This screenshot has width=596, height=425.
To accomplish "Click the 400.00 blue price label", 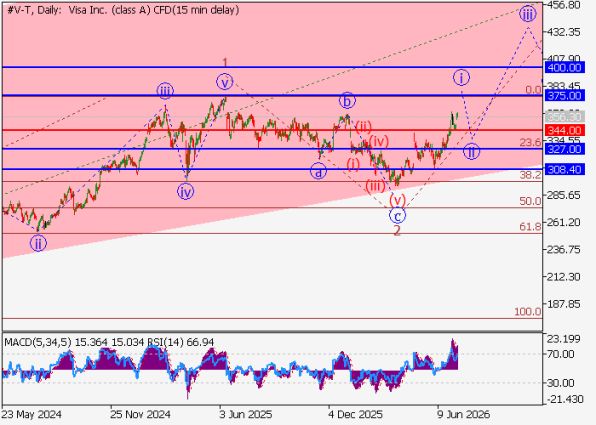I will 564,68.
